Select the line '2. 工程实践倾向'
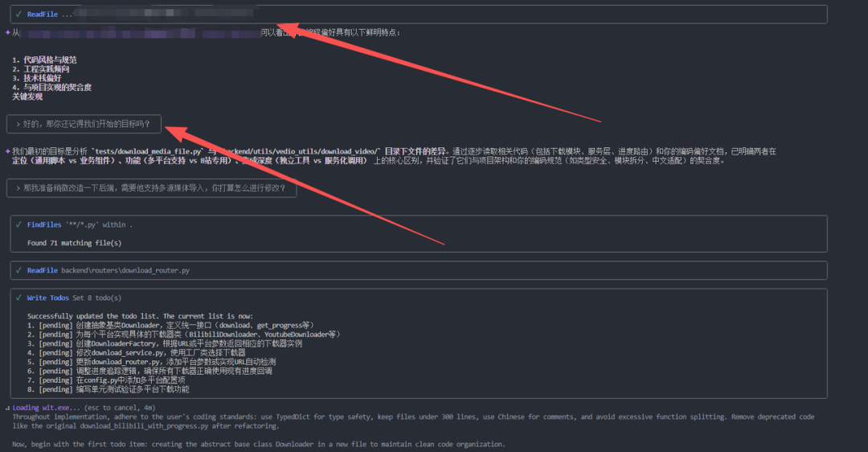868x452 pixels. point(40,69)
